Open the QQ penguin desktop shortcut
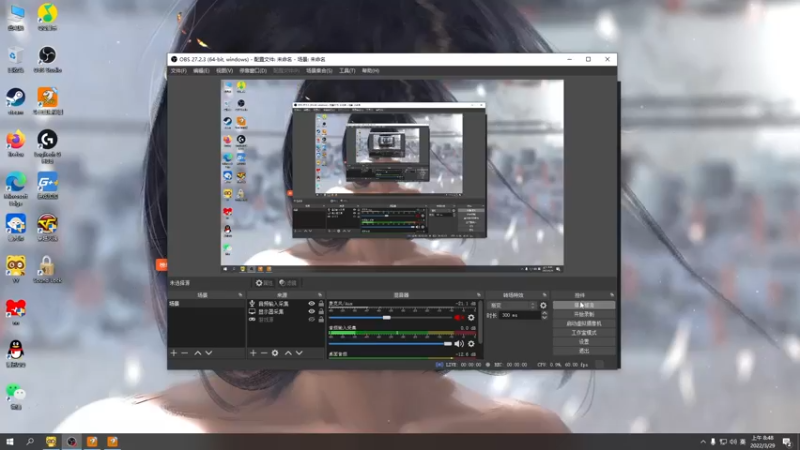Screen dimensions: 800x450 pos(16,354)
